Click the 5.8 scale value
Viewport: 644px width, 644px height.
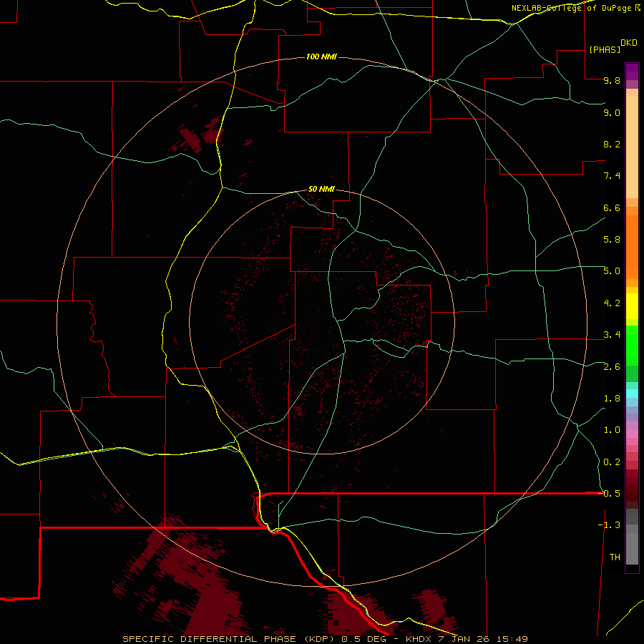point(612,240)
